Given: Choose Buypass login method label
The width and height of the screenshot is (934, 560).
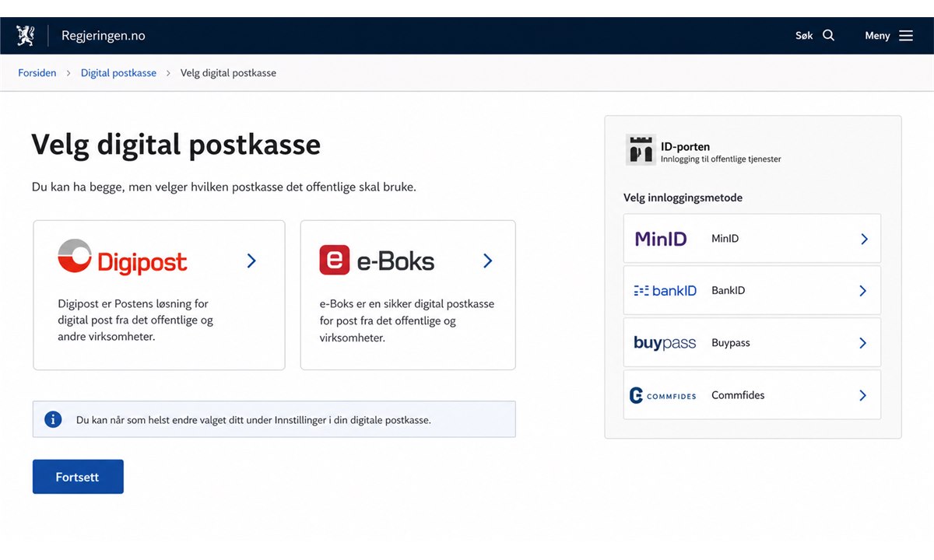Looking at the screenshot, I should point(731,343).
